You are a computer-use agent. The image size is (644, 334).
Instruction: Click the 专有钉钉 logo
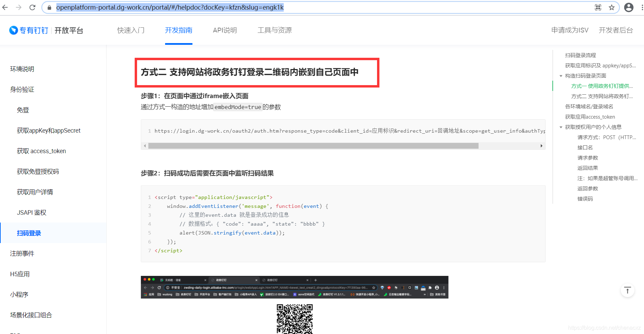29,30
